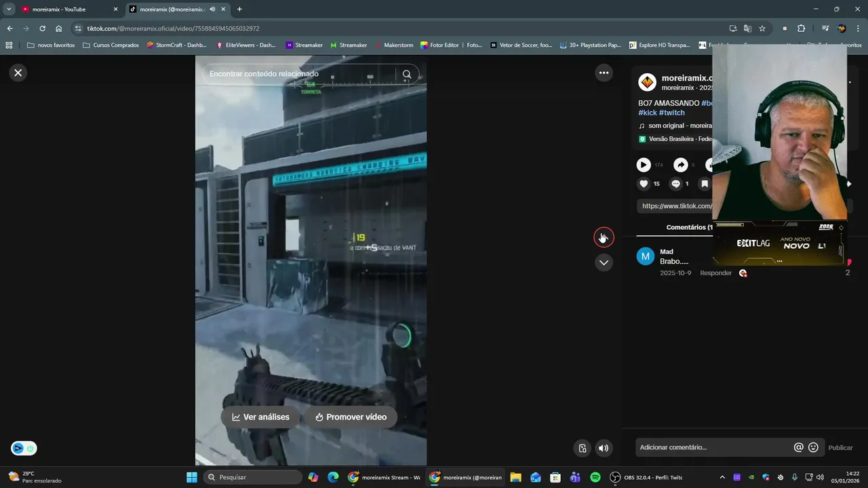Click the 'Promover vídeo' button

click(x=351, y=417)
